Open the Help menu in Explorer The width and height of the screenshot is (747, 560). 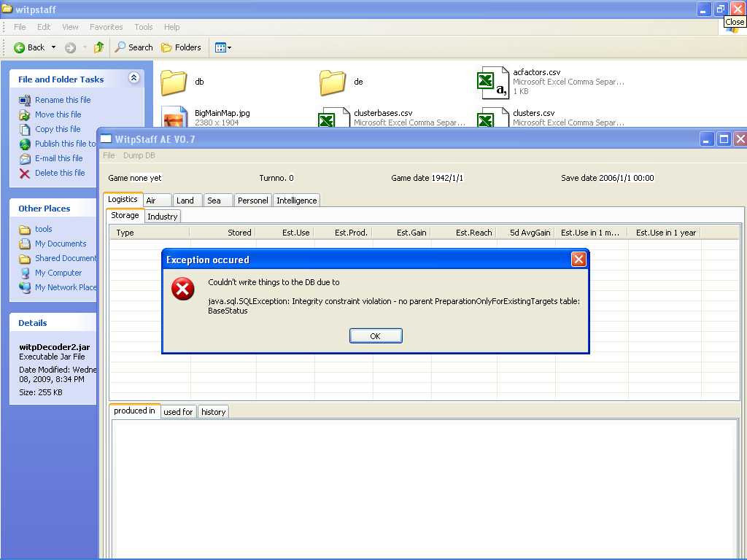[x=172, y=27]
